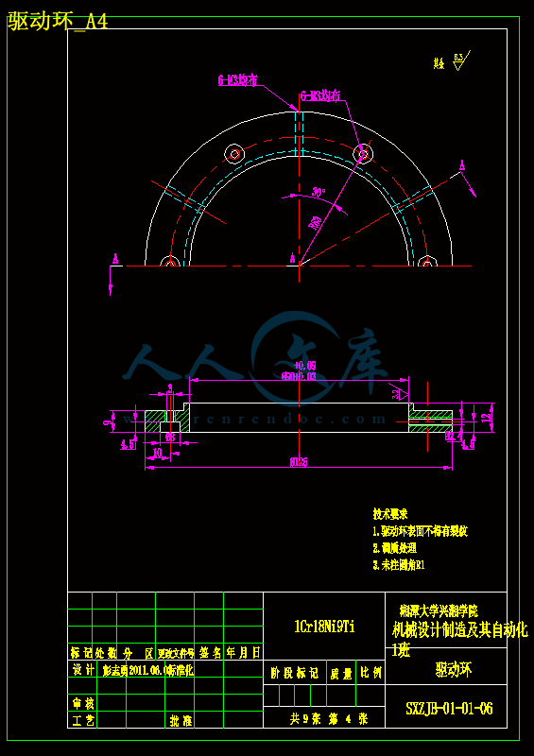The height and width of the screenshot is (756, 534).
Task: Click the left 6-M3均布 leader label
Action: coord(237,80)
